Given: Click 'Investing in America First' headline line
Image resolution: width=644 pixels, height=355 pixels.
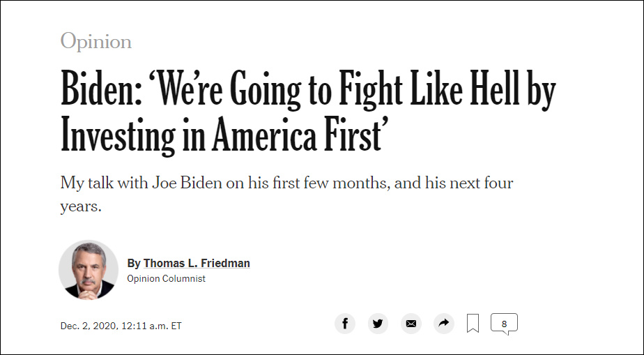Looking at the screenshot, I should (222, 135).
